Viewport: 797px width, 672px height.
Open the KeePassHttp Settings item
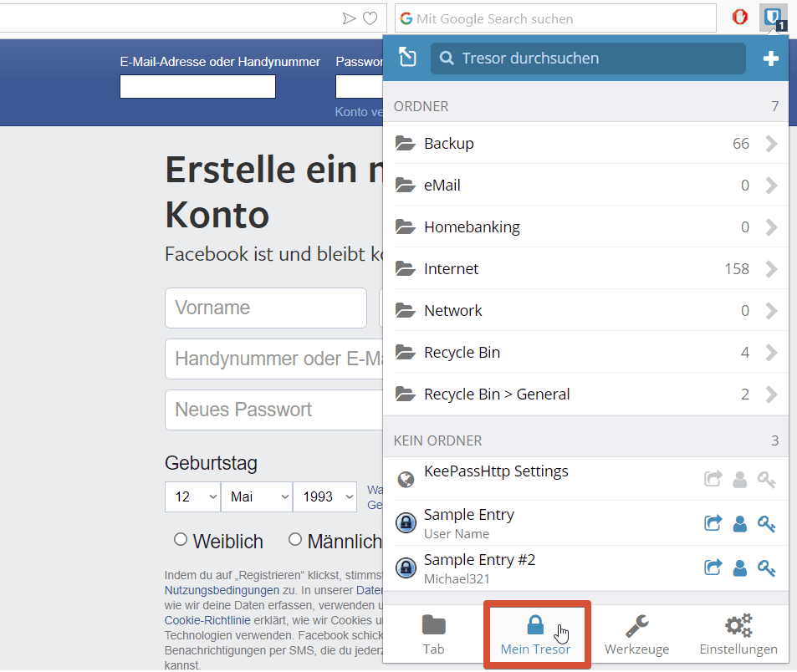click(586, 479)
